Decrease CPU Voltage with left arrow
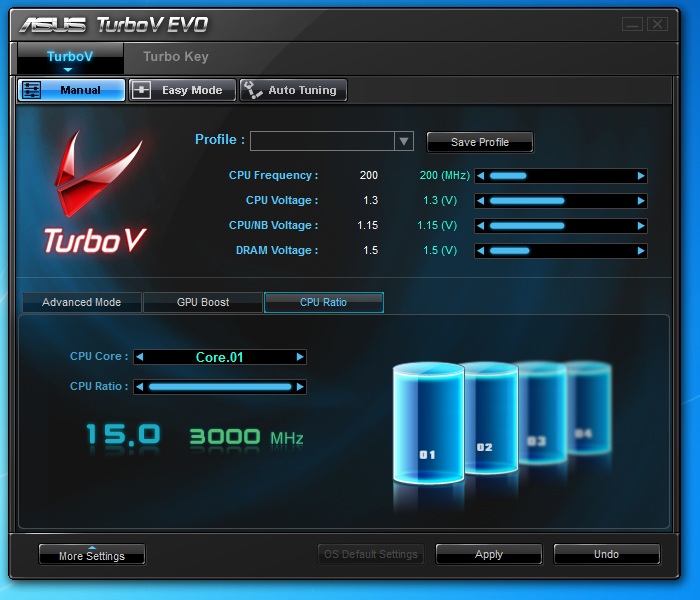700x600 pixels. click(x=481, y=201)
